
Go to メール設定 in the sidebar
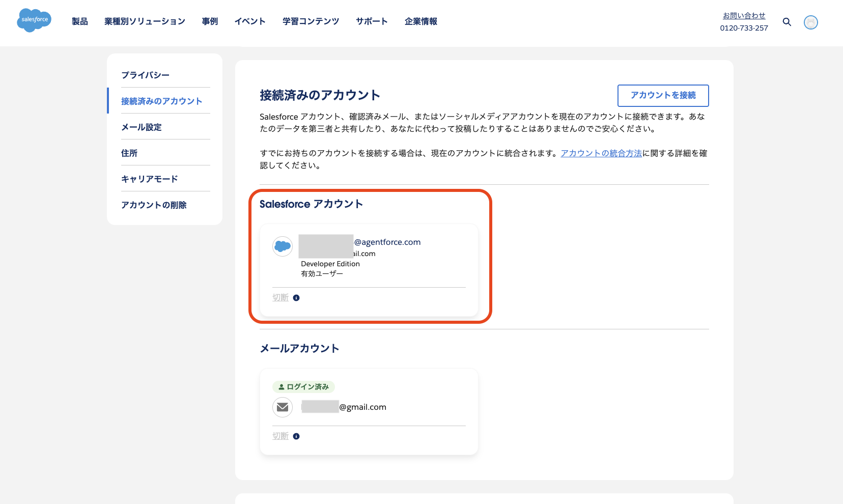pos(142,127)
